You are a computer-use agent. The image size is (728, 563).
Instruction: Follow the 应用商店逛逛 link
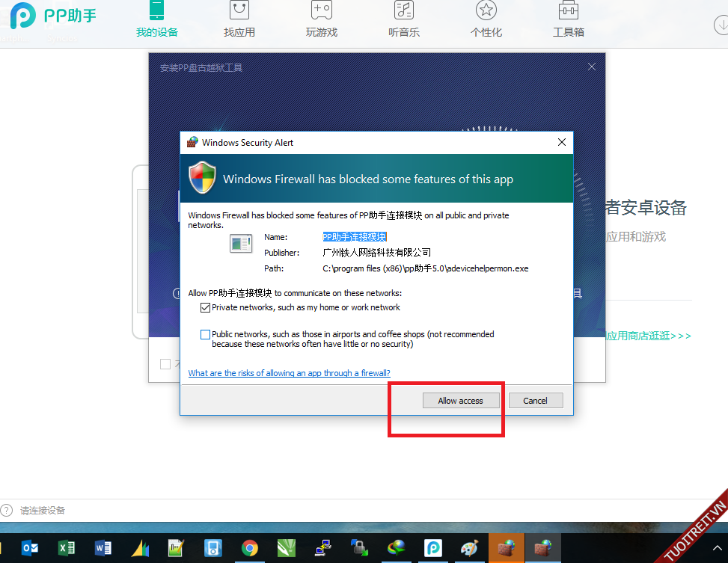point(648,336)
